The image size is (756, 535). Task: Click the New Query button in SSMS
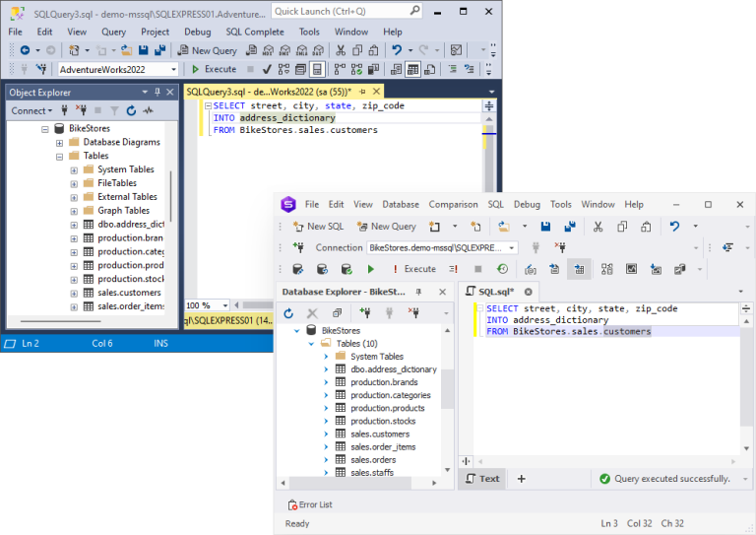coord(208,50)
